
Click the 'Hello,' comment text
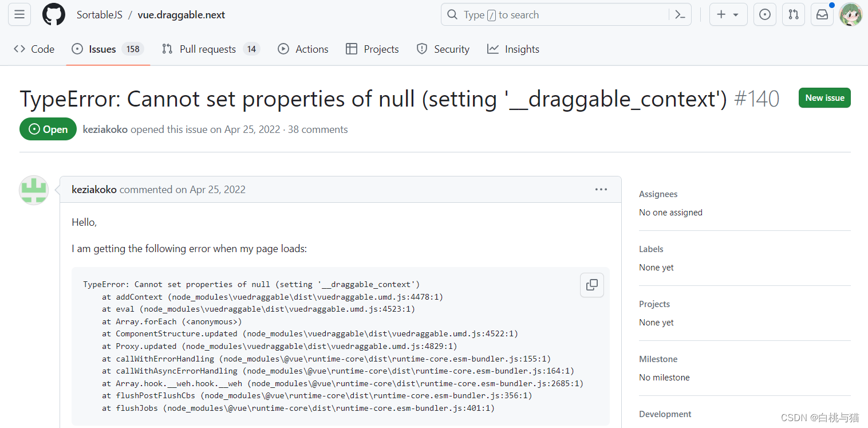84,222
